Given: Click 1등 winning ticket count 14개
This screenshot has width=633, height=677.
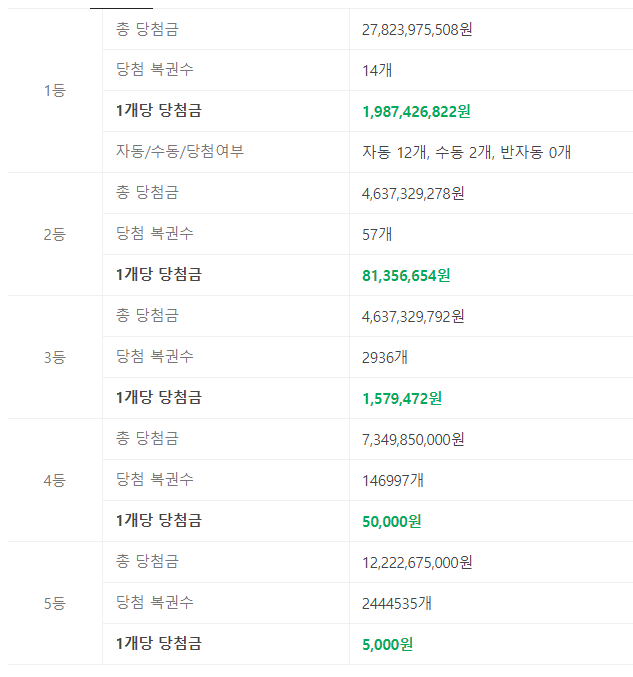Looking at the screenshot, I should point(377,70).
